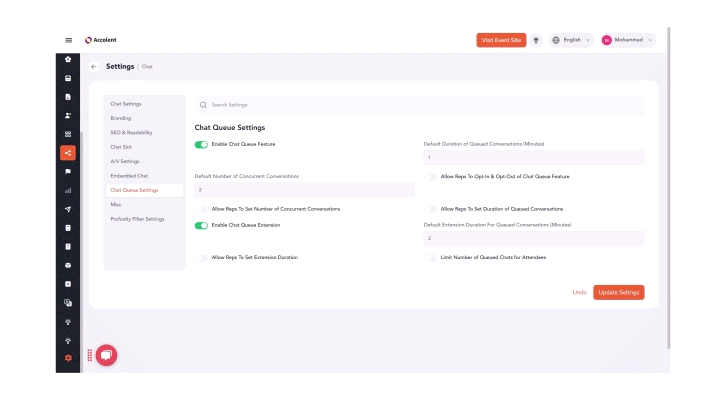Click the Update Settings button
The height and width of the screenshot is (400, 726).
click(618, 292)
